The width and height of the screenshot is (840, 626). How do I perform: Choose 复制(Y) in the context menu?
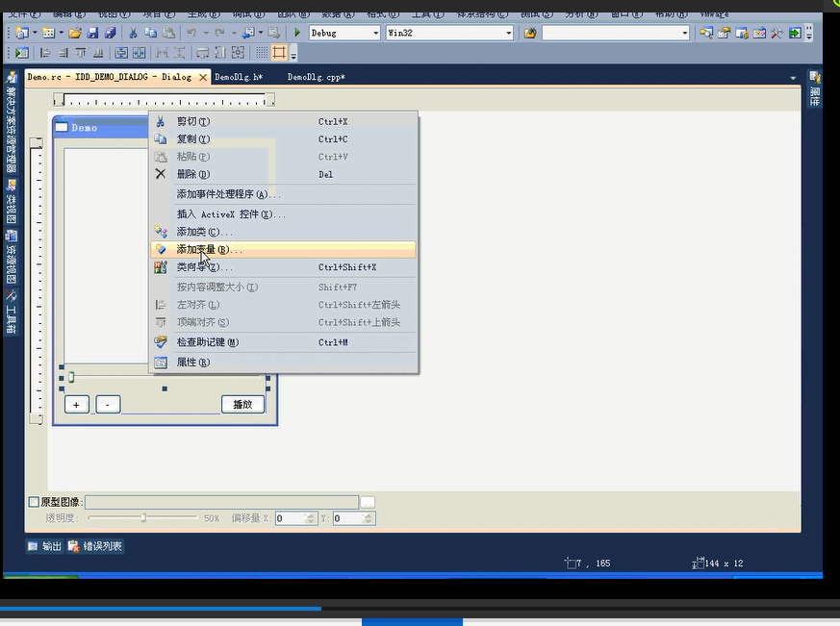click(x=283, y=139)
